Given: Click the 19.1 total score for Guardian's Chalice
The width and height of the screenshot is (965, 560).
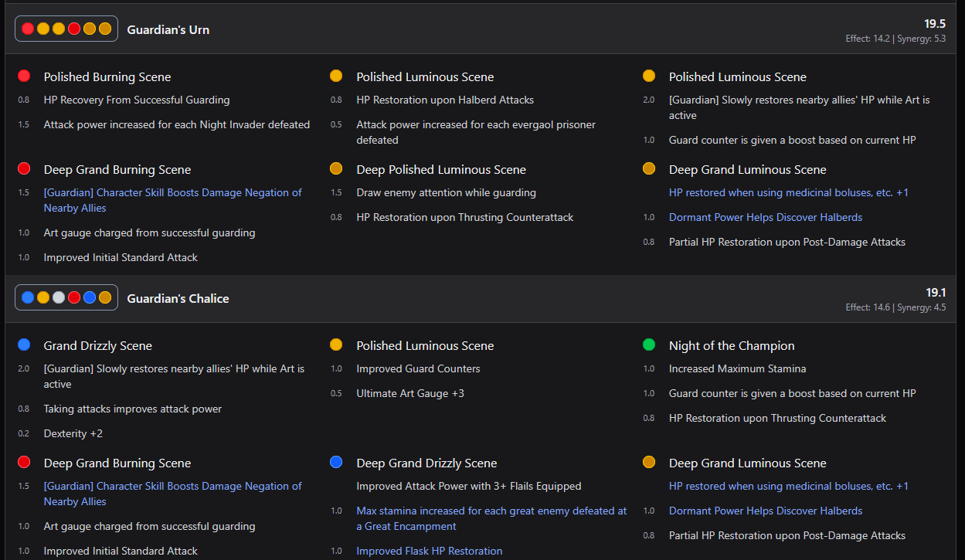Looking at the screenshot, I should pos(936,293).
